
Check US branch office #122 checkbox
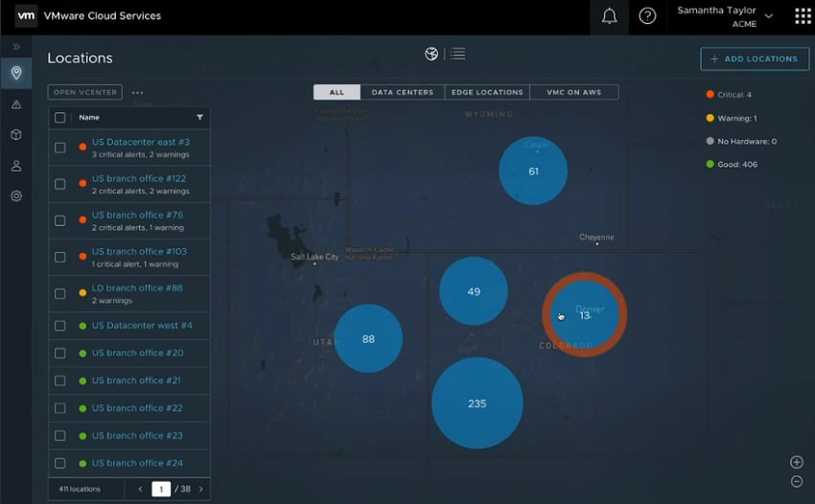tap(60, 184)
